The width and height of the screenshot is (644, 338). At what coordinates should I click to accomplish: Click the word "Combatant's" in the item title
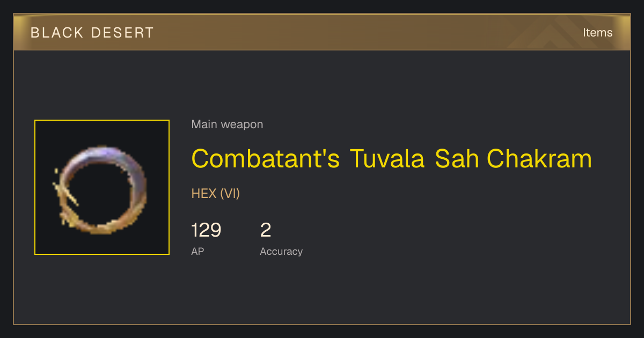click(x=266, y=159)
